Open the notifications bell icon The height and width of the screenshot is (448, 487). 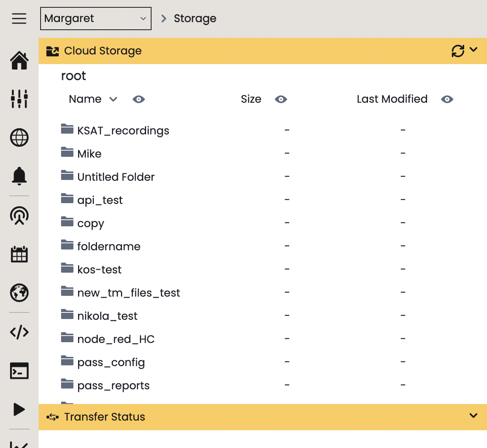(x=19, y=176)
